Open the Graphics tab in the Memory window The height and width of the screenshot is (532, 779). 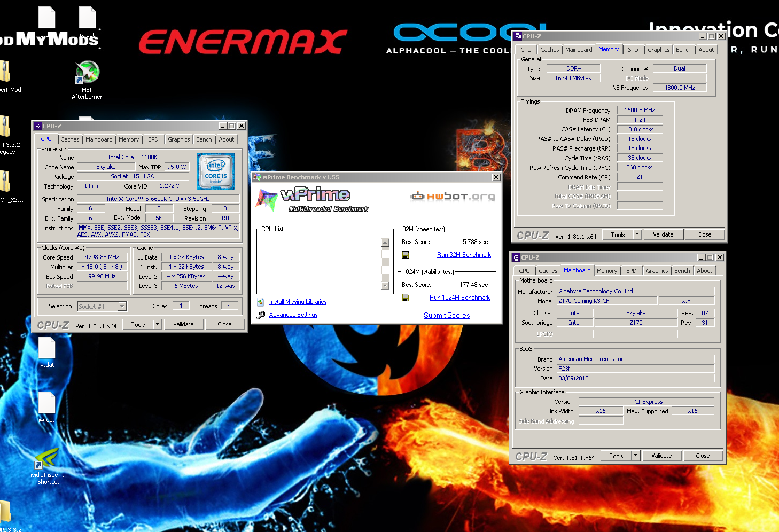click(x=659, y=50)
